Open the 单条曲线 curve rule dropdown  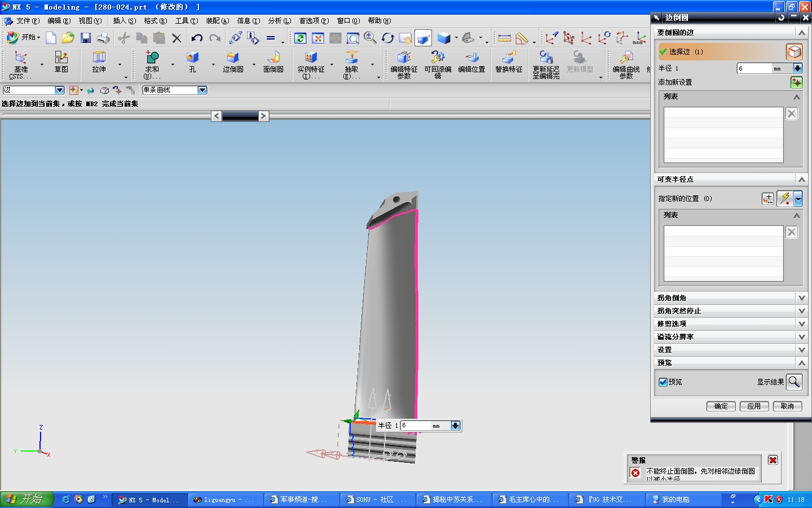coord(202,90)
